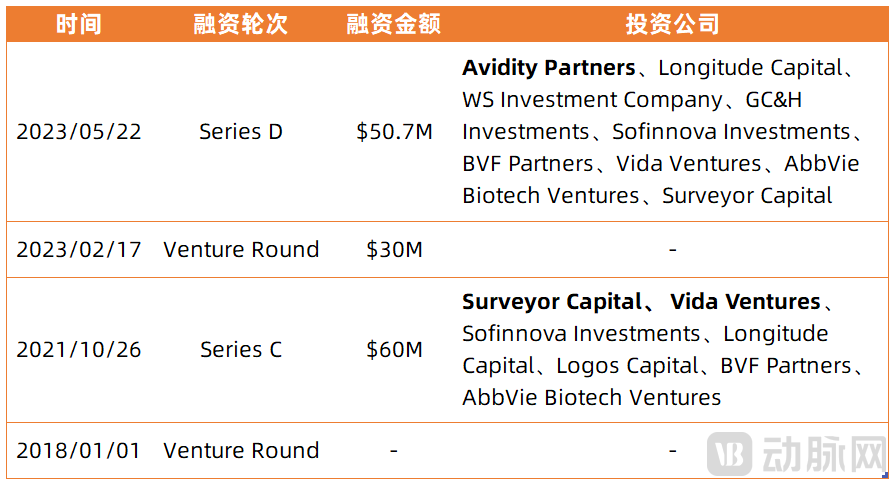This screenshot has height=486, width=896.
Task: Click the 2021/10/26 date cell
Action: [79, 350]
